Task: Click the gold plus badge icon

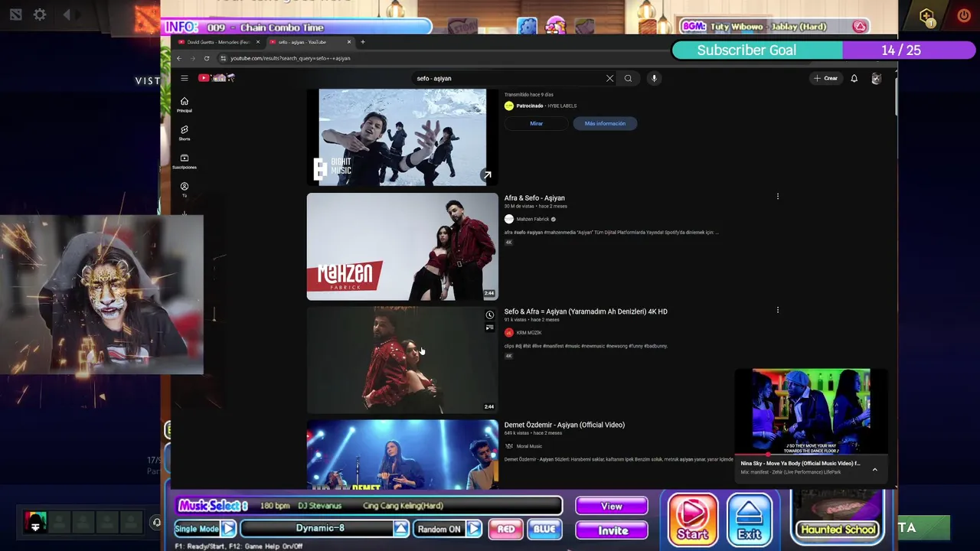Action: pos(926,17)
